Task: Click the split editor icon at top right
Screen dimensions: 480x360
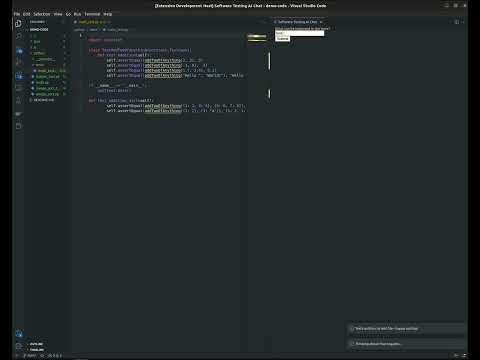Action: [x=457, y=22]
